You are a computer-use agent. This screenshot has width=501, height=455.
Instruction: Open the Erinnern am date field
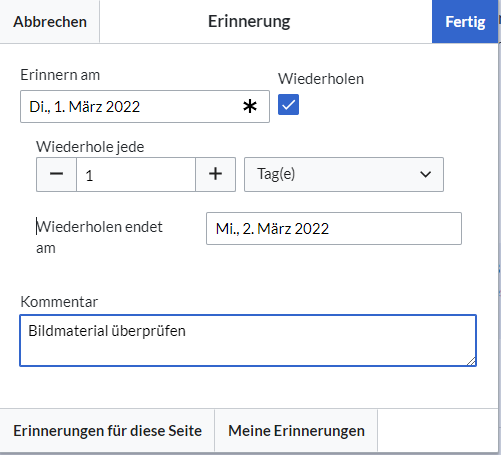tap(145, 107)
